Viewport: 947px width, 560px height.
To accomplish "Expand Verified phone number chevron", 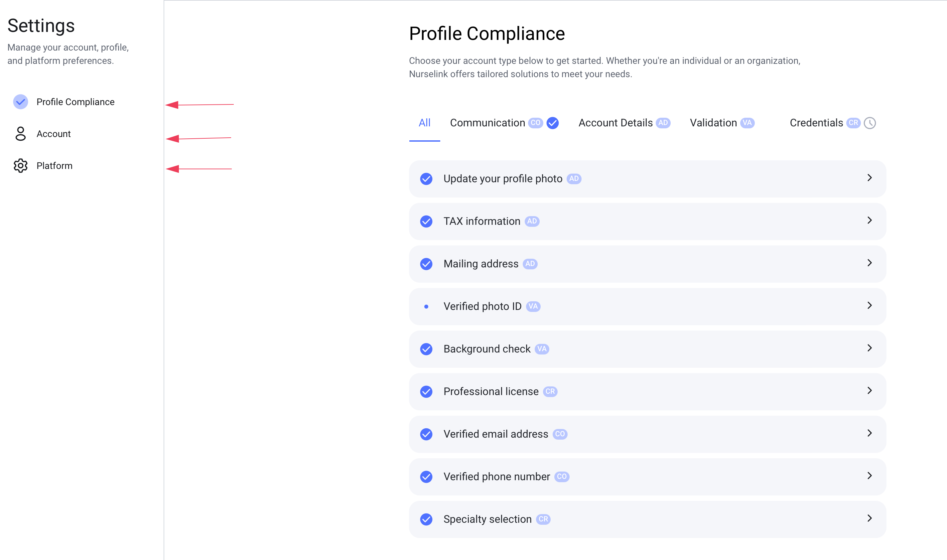I will [x=870, y=476].
